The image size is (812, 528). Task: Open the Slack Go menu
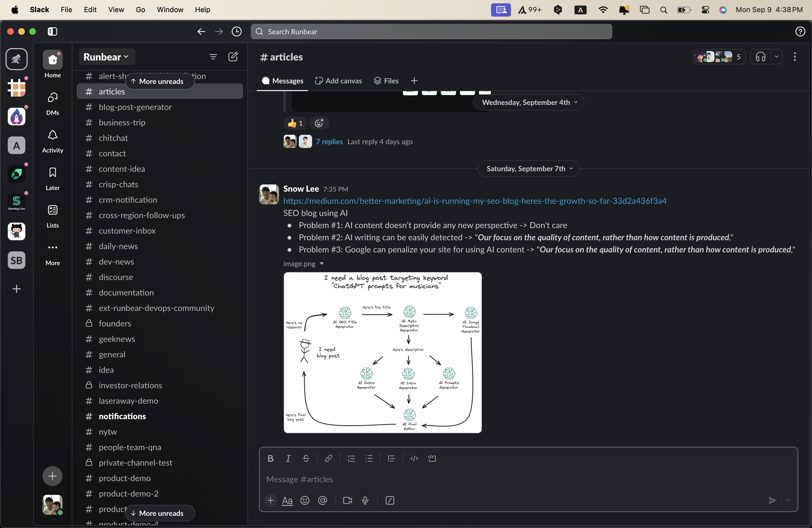(x=140, y=10)
